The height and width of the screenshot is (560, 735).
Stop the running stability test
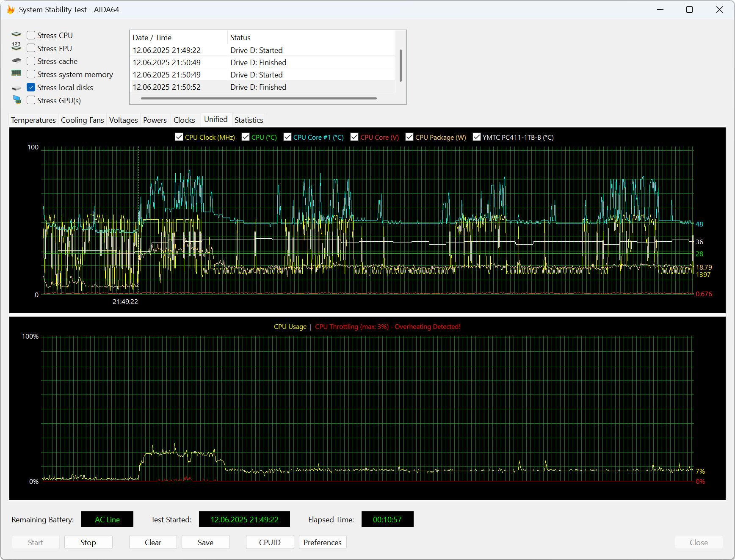pos(88,542)
